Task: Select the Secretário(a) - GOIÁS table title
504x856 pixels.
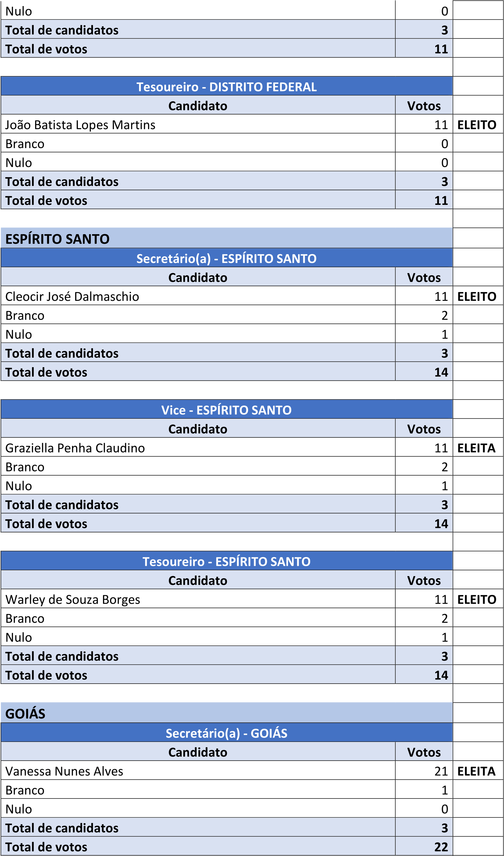Action: point(227,733)
